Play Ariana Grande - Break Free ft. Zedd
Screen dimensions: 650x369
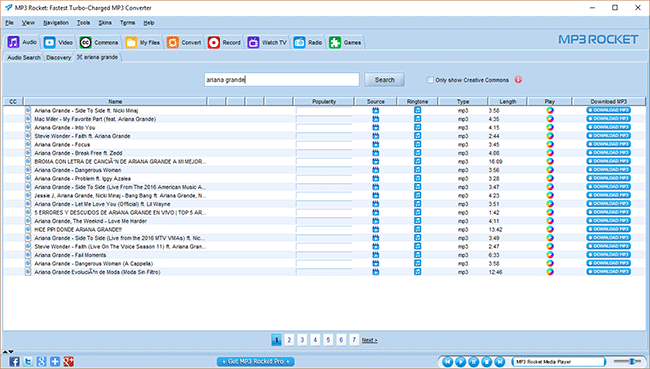(550, 153)
